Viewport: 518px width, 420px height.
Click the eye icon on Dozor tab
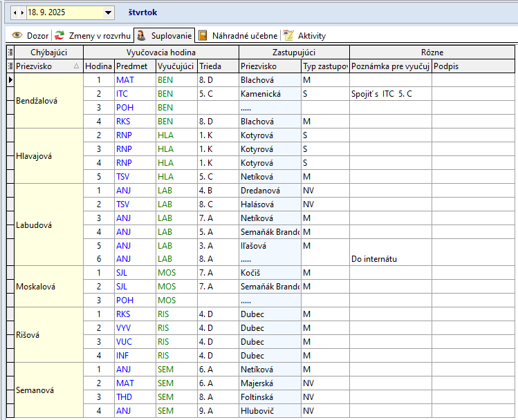click(17, 35)
